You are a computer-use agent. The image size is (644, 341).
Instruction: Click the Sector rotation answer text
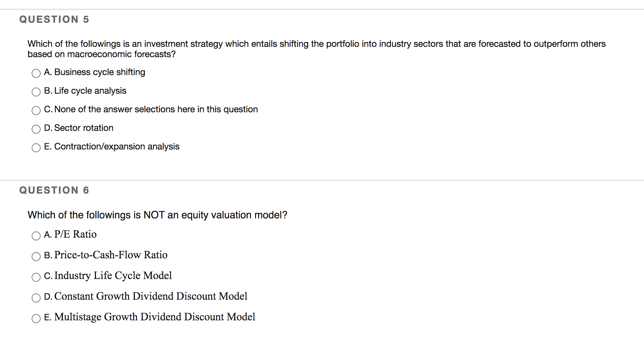pos(84,128)
